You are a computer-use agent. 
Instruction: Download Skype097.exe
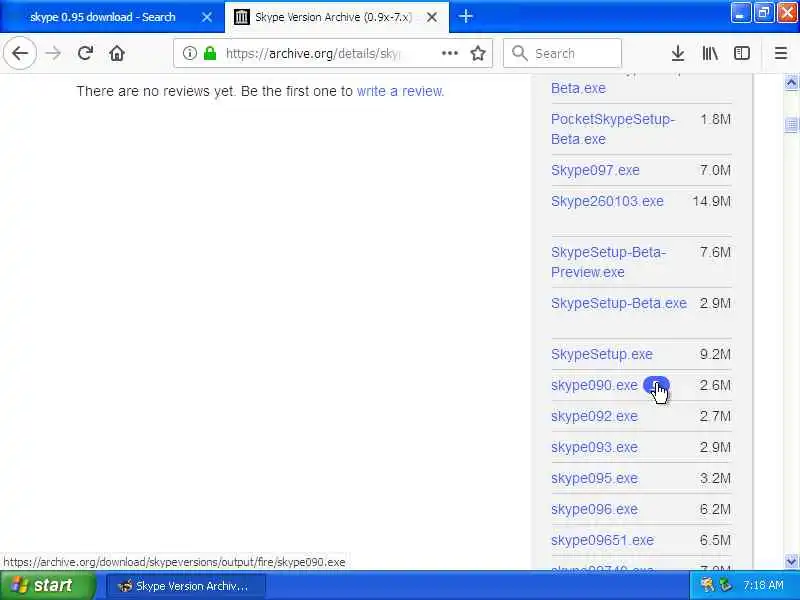(595, 170)
